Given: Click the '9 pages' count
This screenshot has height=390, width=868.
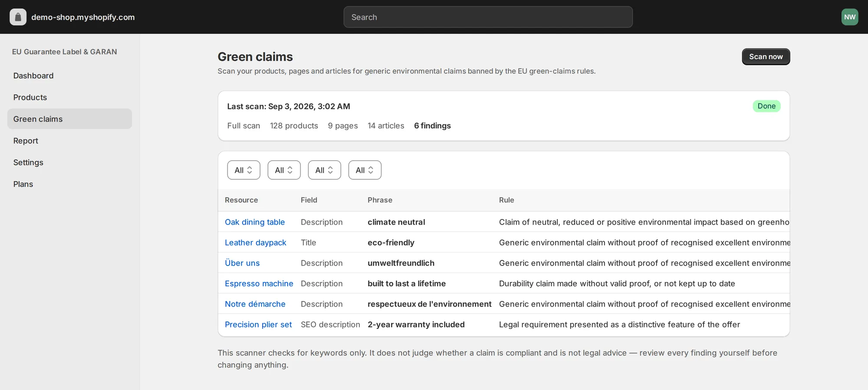Looking at the screenshot, I should (x=343, y=126).
